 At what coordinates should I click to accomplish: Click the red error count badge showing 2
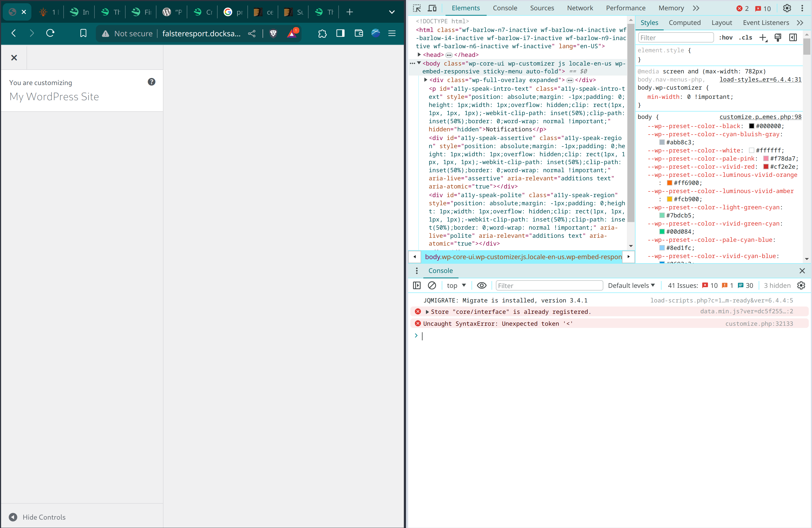742,9
